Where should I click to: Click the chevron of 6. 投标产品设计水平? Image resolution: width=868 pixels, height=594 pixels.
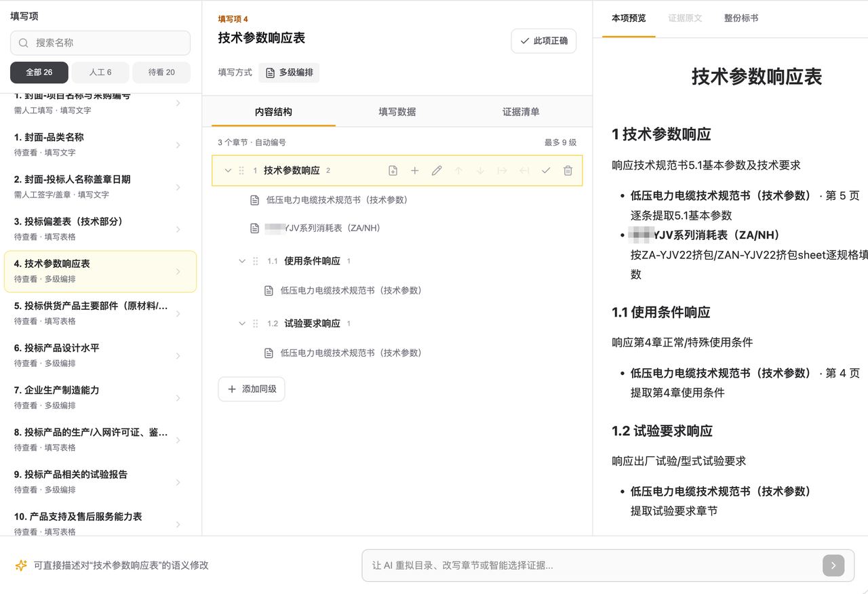(x=178, y=356)
